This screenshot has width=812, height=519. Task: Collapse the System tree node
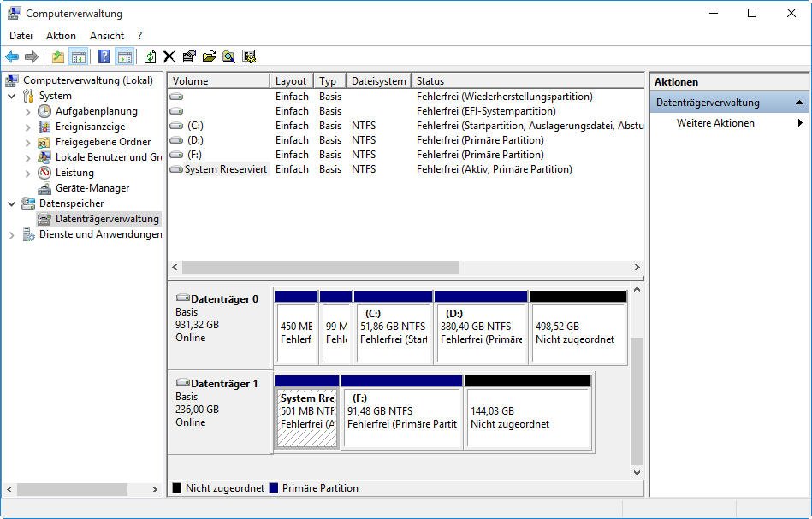[12, 96]
